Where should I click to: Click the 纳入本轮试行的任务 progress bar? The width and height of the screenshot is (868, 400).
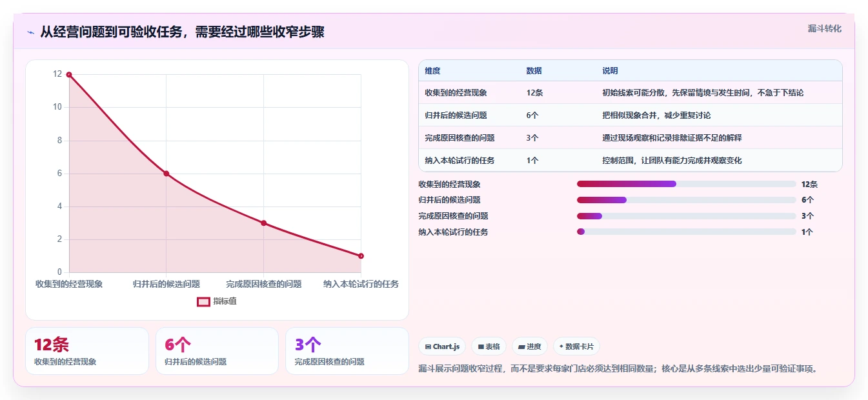click(686, 232)
